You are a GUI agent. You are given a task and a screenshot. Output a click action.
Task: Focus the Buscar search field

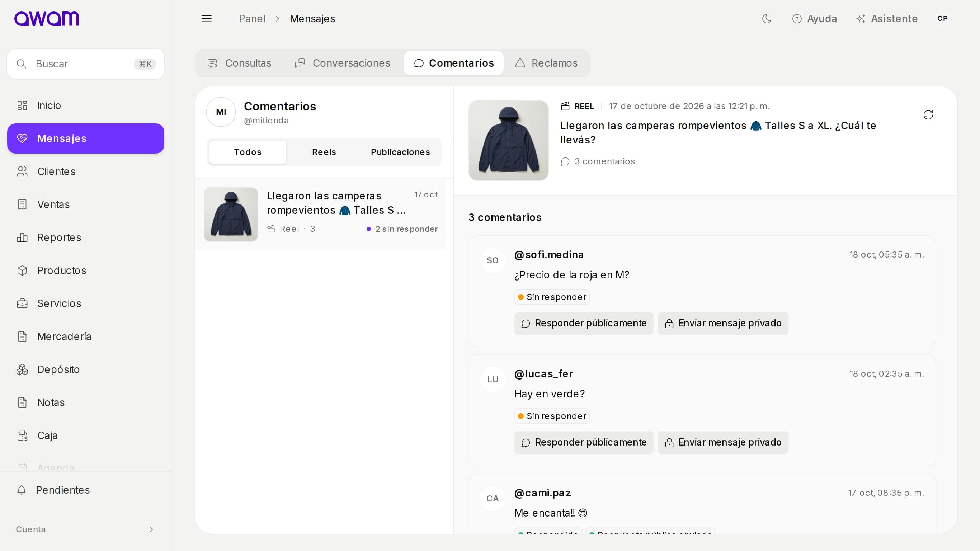86,64
